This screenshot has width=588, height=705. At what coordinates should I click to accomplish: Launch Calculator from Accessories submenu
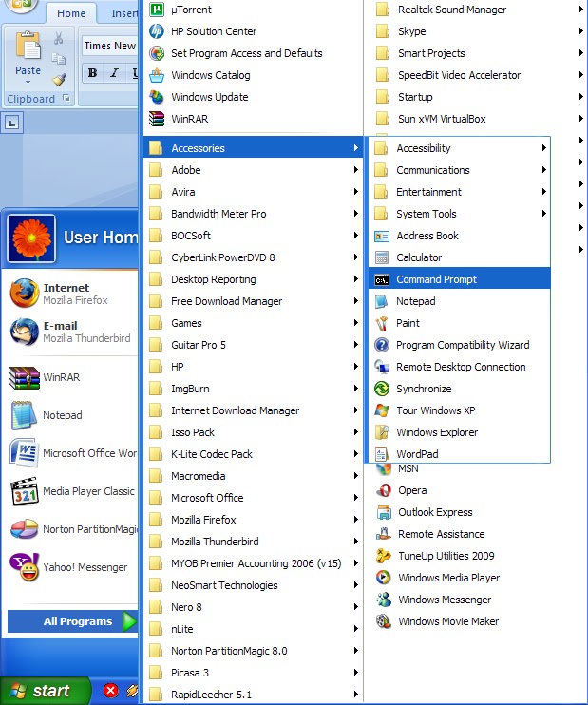459,257
